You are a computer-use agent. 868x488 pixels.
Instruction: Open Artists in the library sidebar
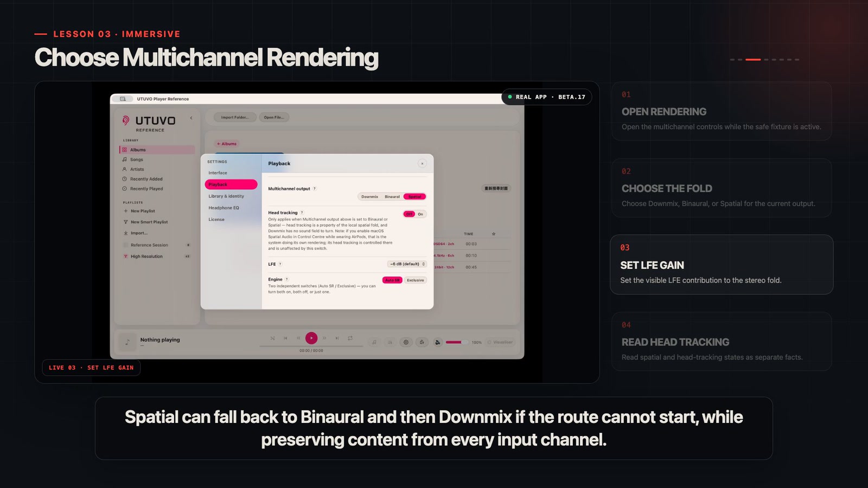(x=157, y=169)
